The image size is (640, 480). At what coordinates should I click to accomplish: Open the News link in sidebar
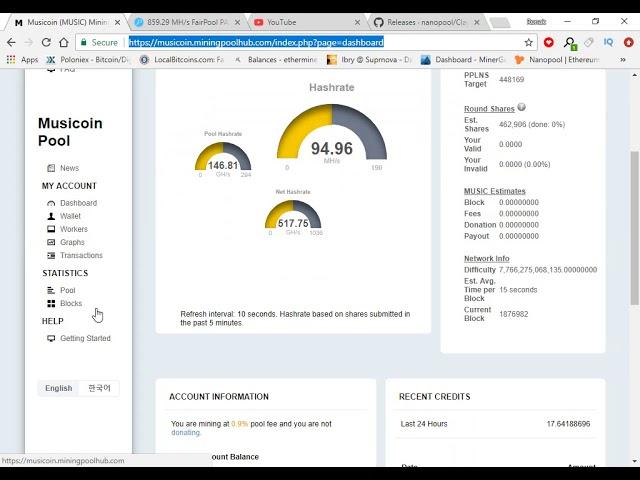point(69,168)
